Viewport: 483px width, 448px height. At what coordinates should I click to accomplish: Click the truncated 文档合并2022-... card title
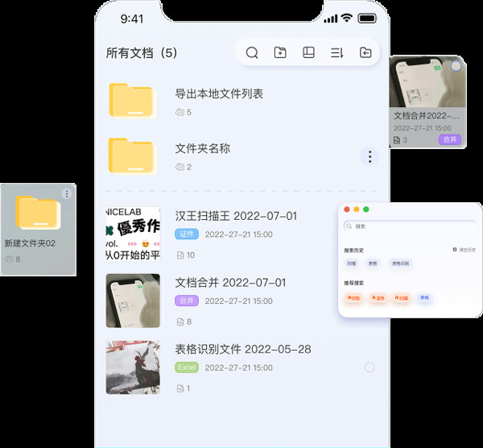pyautogui.click(x=427, y=116)
